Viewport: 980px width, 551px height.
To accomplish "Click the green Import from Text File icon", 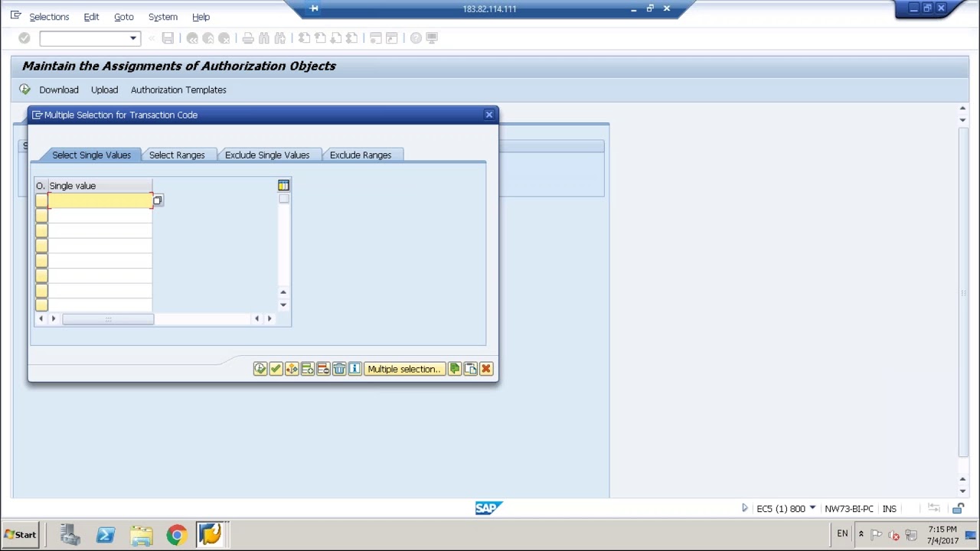I will 454,369.
